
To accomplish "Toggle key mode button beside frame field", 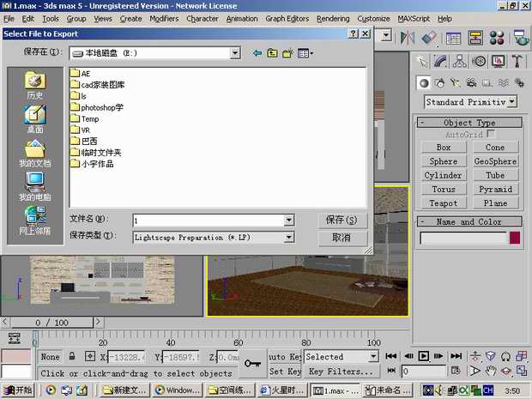I will coord(391,371).
